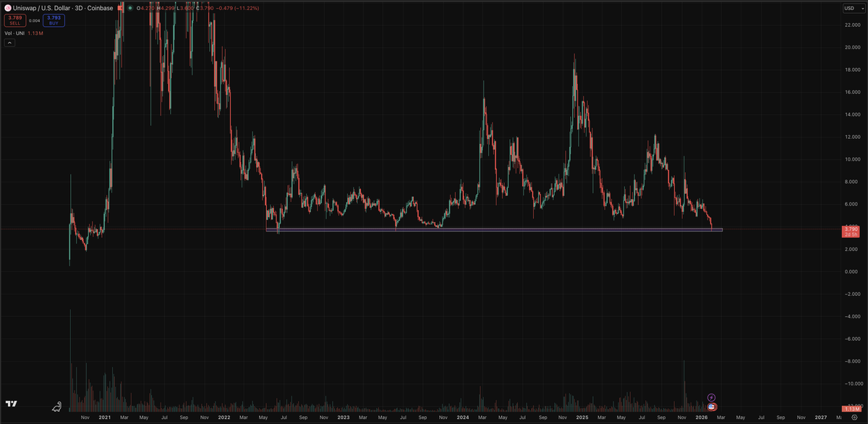Viewport: 868px width, 424px height.
Task: Select the purple support zone rectangle
Action: pos(494,230)
